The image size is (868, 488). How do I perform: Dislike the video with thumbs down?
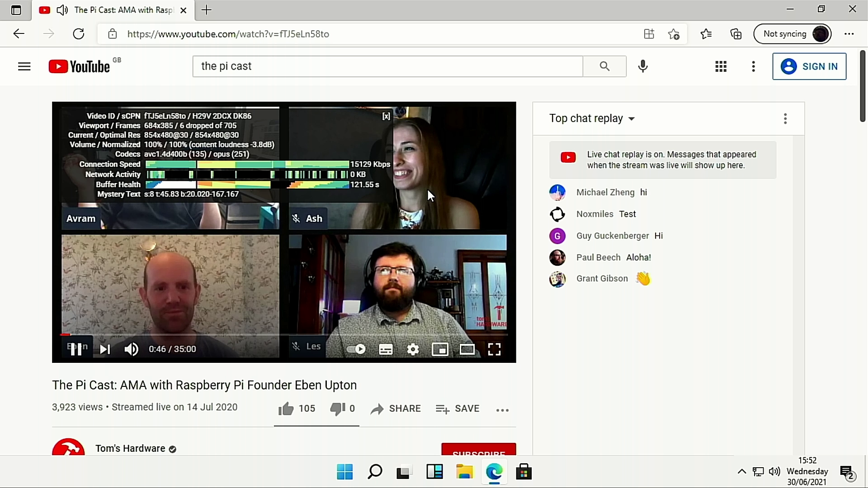pyautogui.click(x=337, y=408)
